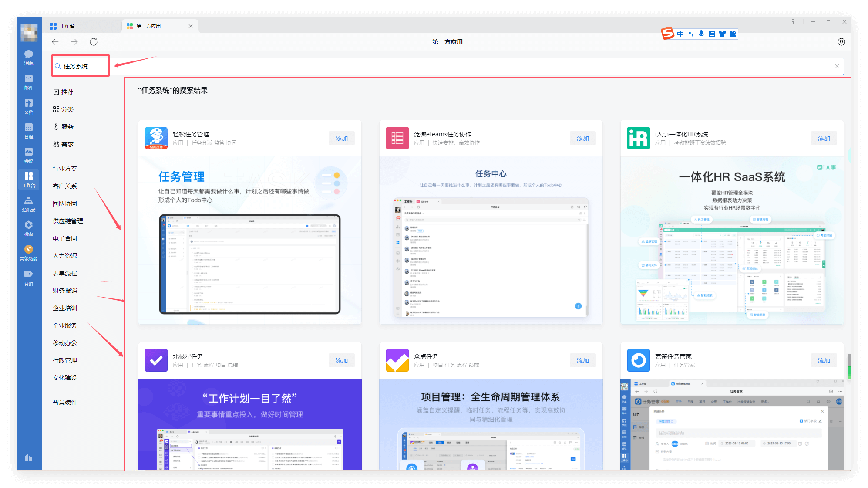Viewport: 868px width, 488px height.
Task: Click the vertical scrollbar on right
Action: 849,366
